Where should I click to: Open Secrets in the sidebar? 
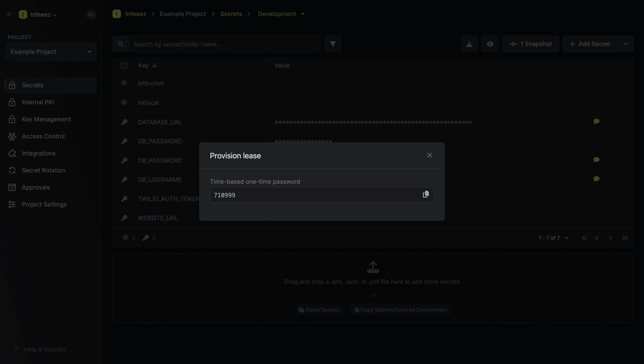tap(51, 85)
